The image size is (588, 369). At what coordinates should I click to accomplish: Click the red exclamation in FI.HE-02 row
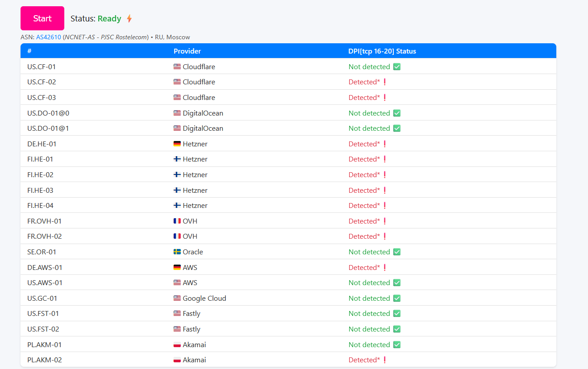(x=384, y=175)
